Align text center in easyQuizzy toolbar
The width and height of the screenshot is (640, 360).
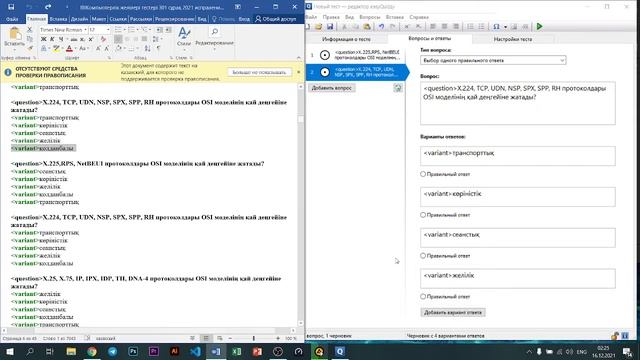444,27
